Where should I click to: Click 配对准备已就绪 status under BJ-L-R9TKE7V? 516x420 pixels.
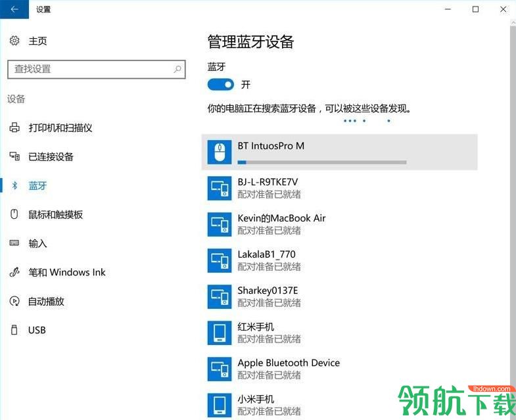(270, 195)
